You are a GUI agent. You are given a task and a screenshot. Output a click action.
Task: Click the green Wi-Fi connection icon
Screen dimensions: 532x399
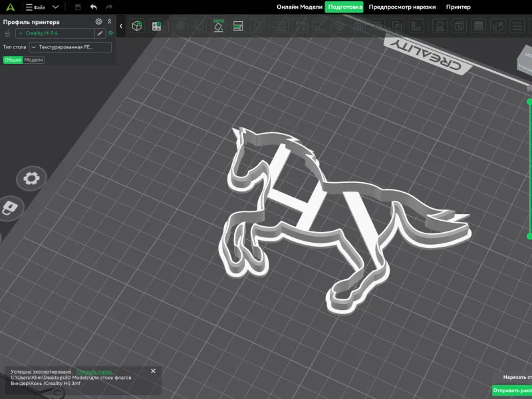(x=110, y=33)
